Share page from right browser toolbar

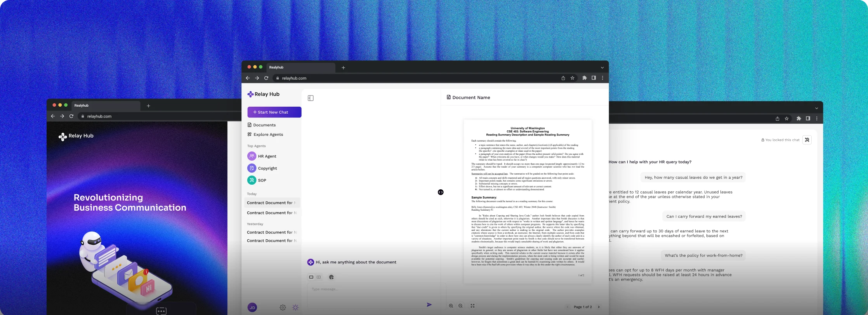pyautogui.click(x=777, y=119)
